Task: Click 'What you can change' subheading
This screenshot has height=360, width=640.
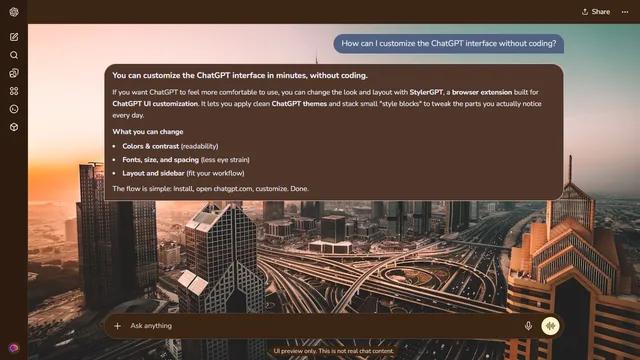Action: pos(148,132)
